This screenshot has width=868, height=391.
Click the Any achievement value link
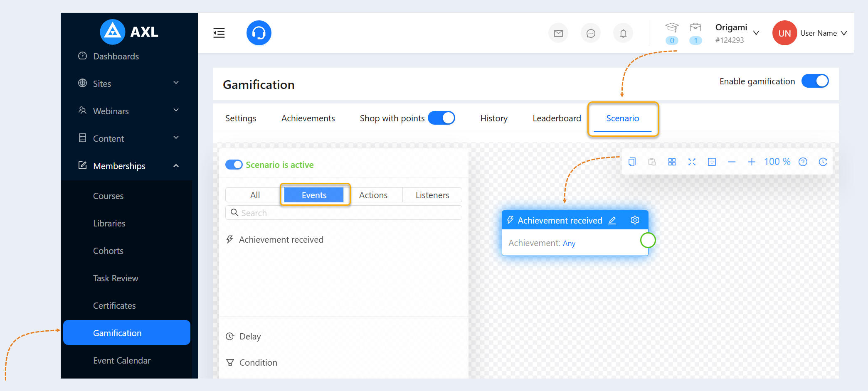[x=569, y=243]
